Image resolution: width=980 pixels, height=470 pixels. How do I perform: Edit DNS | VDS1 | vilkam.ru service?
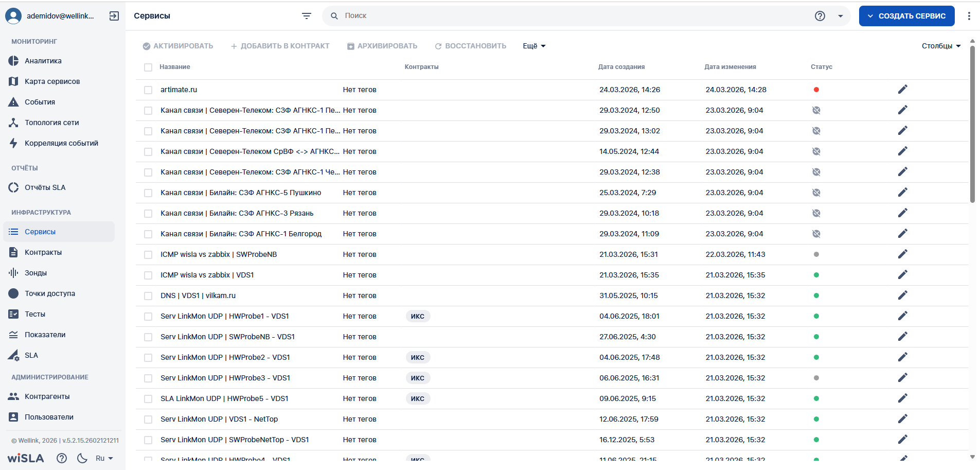903,295
